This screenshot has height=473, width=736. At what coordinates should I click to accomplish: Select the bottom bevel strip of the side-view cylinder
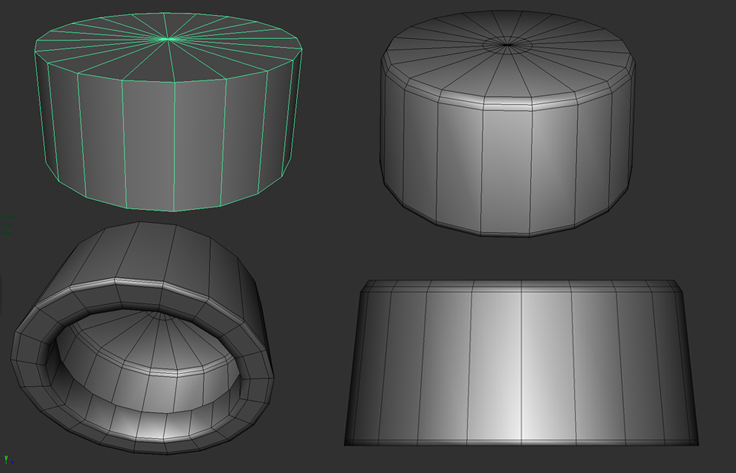[520, 442]
